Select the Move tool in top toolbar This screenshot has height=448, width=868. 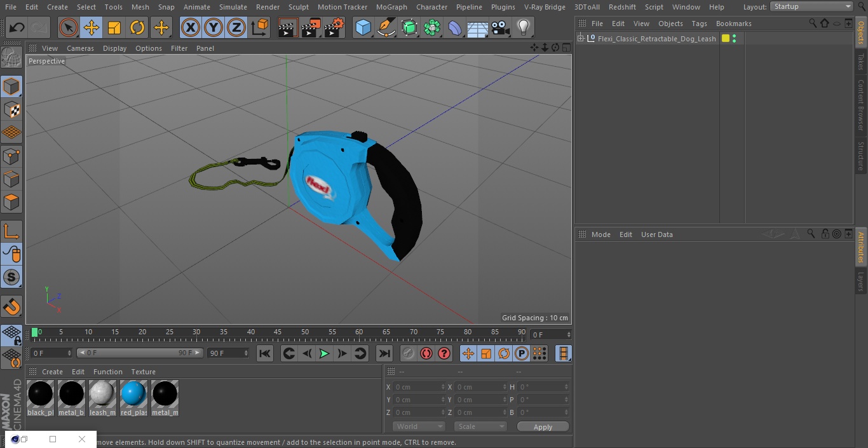coord(92,27)
